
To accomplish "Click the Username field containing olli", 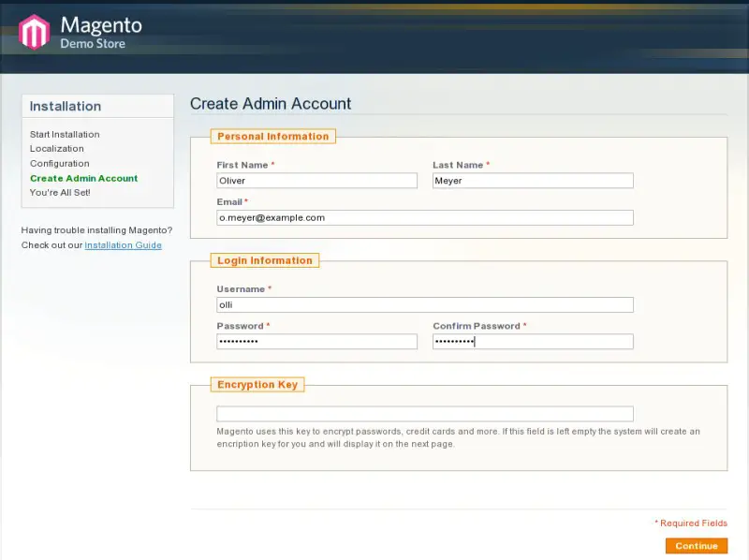I will pos(425,305).
